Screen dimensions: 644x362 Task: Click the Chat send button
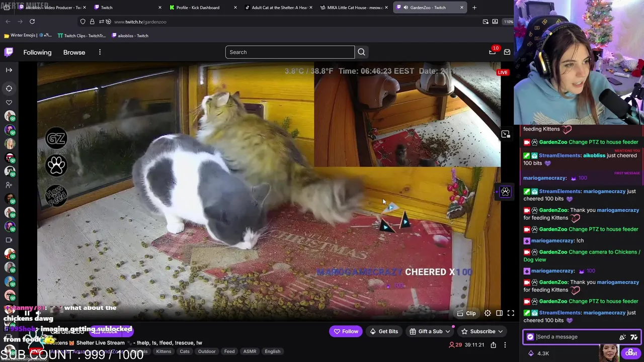pos(631,353)
